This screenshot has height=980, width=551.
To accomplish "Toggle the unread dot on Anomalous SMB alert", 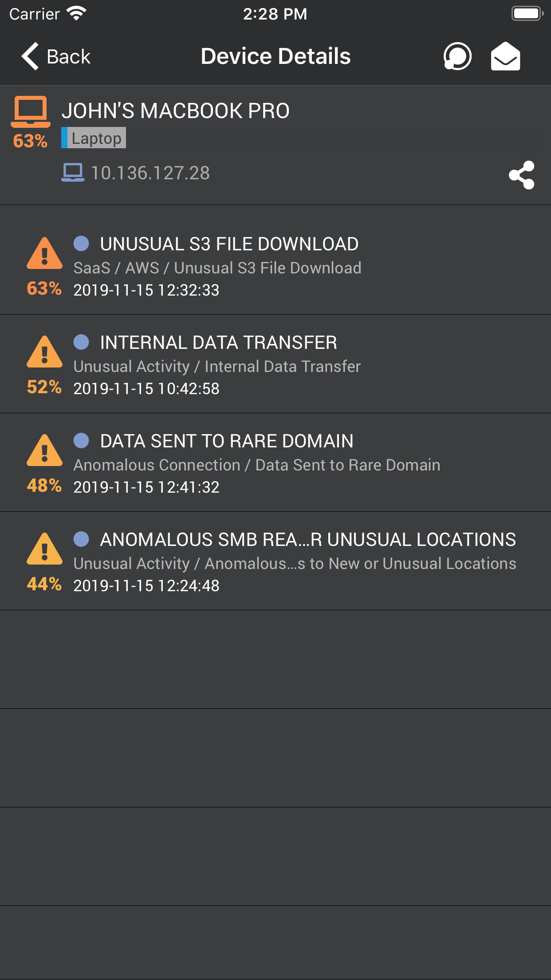I will pos(81,539).
